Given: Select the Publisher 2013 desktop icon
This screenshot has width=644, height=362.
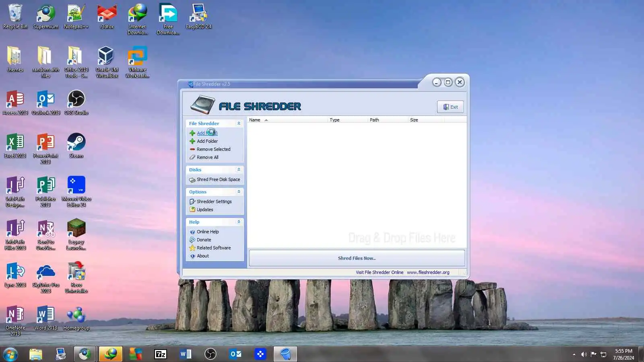Looking at the screenshot, I should (45, 191).
